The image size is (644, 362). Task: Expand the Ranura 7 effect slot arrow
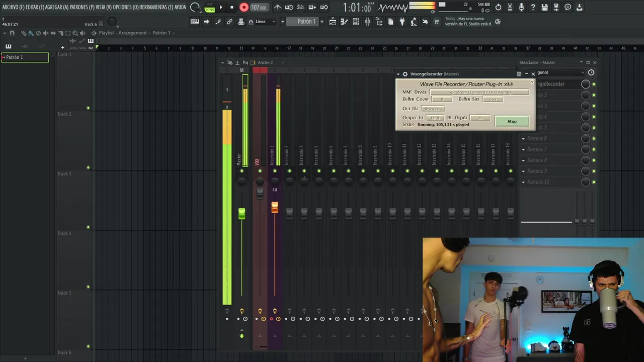523,149
